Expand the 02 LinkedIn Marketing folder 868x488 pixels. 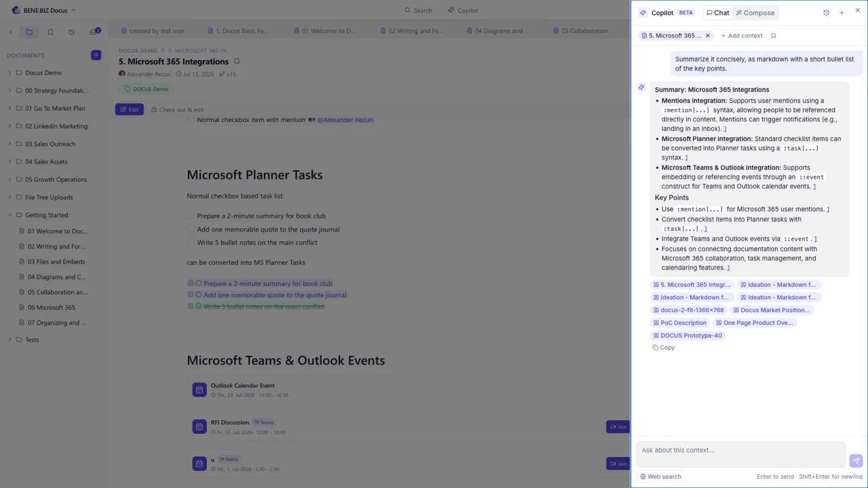pyautogui.click(x=9, y=126)
